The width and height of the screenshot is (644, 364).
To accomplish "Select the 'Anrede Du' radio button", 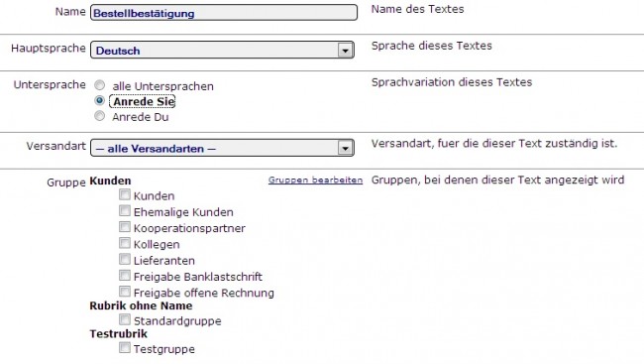I will 99,116.
